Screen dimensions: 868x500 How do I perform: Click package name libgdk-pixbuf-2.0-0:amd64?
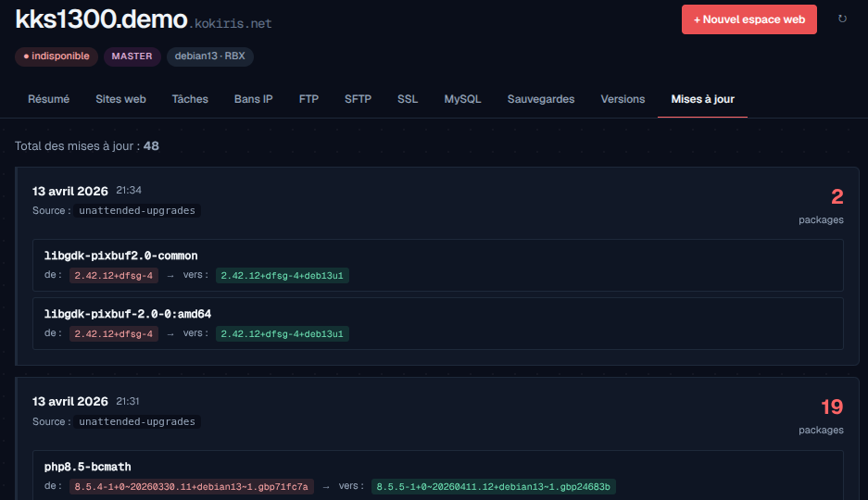tap(128, 314)
